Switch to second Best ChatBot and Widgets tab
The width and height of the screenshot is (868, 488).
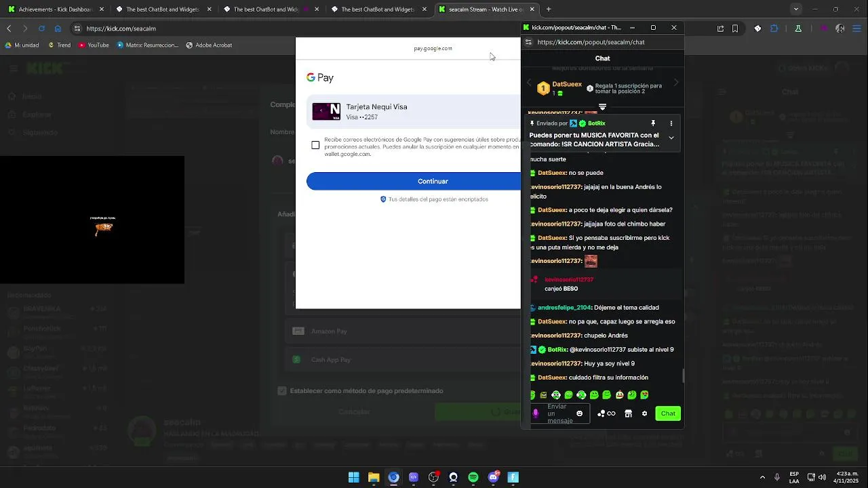coord(270,9)
